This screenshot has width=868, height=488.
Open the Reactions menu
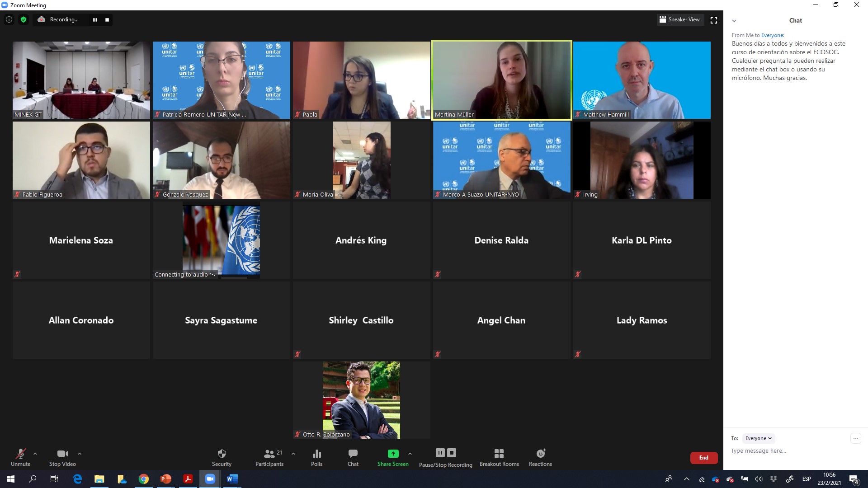point(540,454)
